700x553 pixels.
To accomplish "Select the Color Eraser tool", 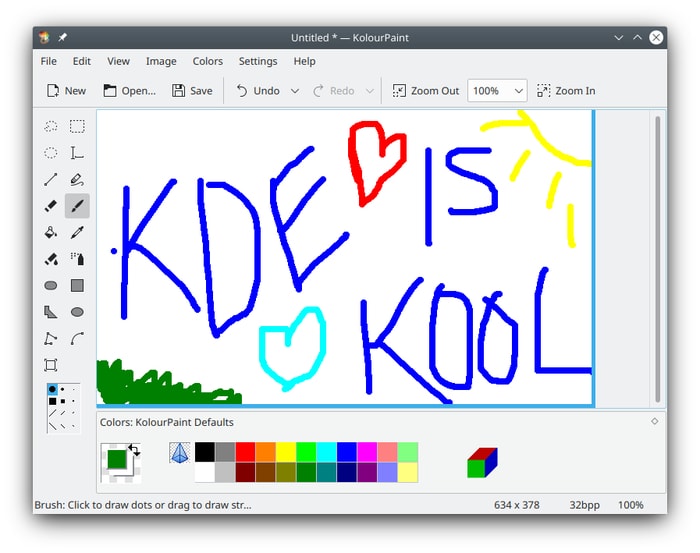I will click(51, 259).
